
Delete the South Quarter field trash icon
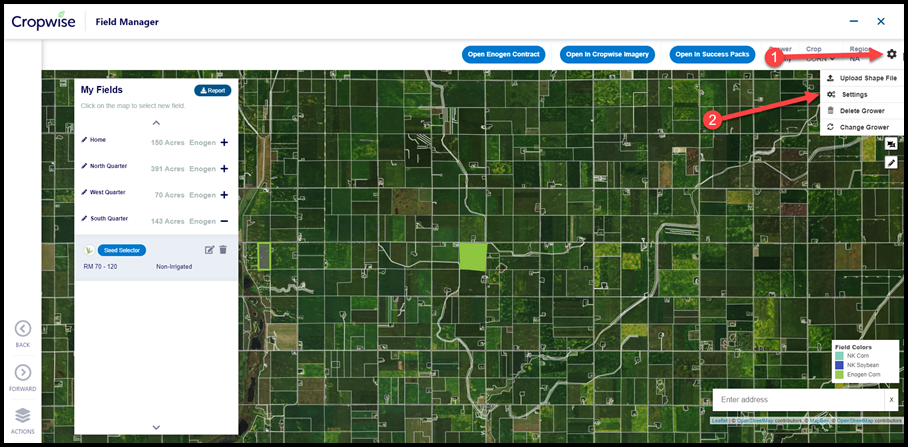click(x=223, y=250)
